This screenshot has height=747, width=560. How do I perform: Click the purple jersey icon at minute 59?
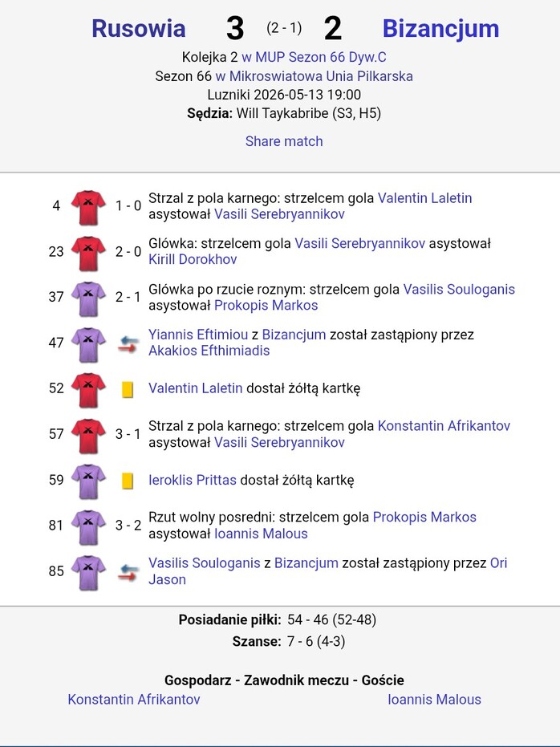(88, 481)
